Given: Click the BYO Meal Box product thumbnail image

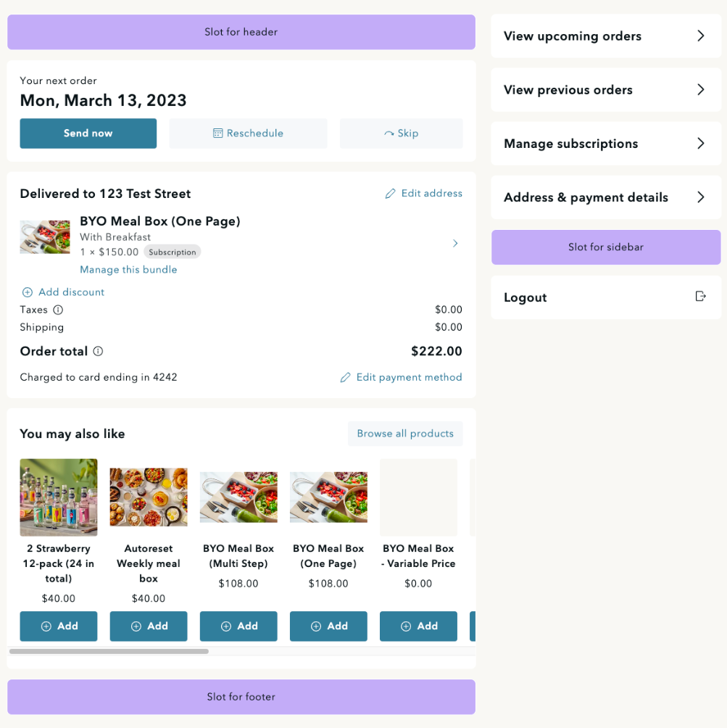Looking at the screenshot, I should 44,236.
